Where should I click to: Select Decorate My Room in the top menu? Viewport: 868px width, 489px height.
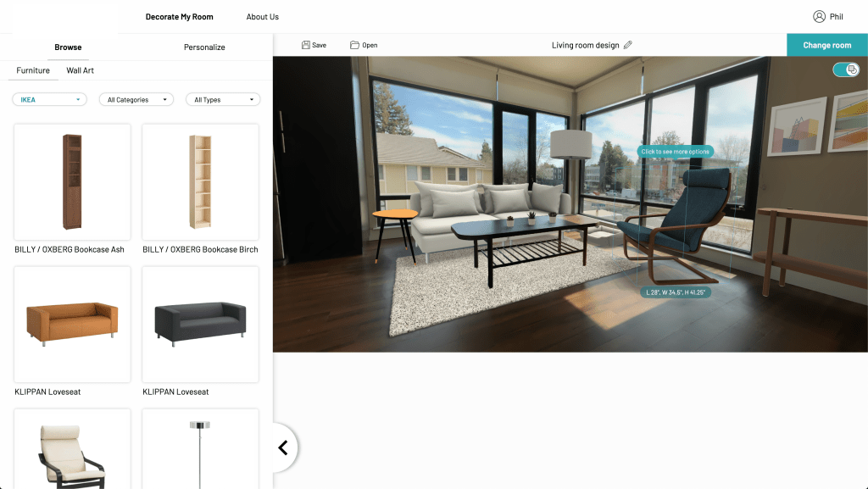point(179,16)
